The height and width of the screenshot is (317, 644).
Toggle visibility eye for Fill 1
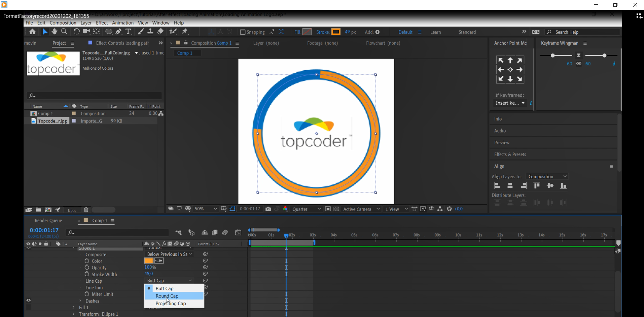tap(29, 307)
